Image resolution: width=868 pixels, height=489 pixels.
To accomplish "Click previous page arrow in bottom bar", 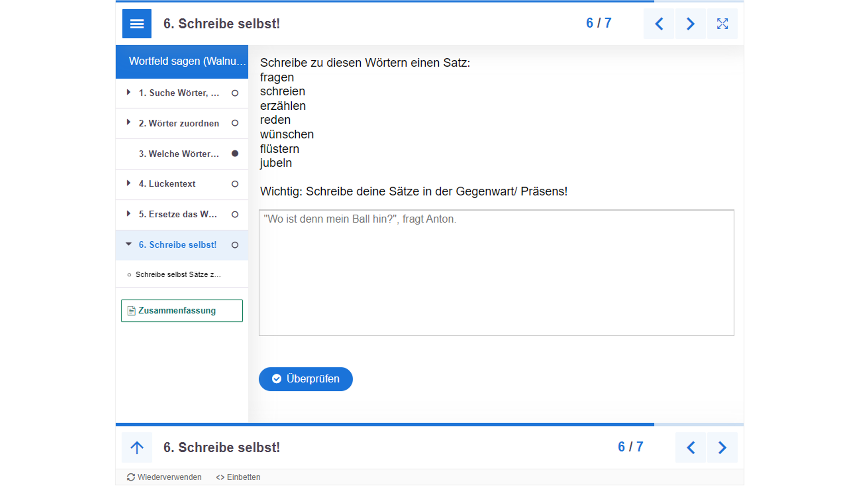I will (690, 447).
